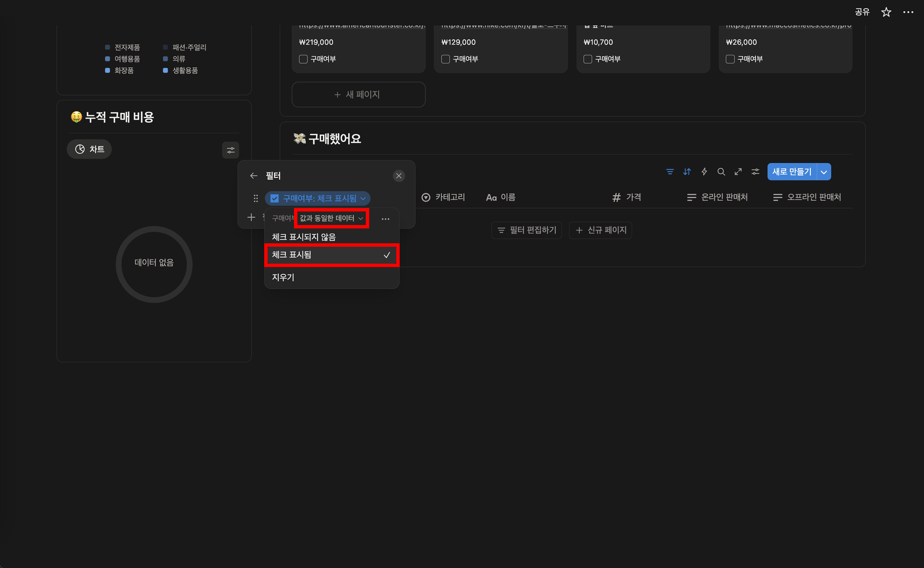Check 구매여부 on the ₩129,000 card
The image size is (924, 568).
pos(445,59)
